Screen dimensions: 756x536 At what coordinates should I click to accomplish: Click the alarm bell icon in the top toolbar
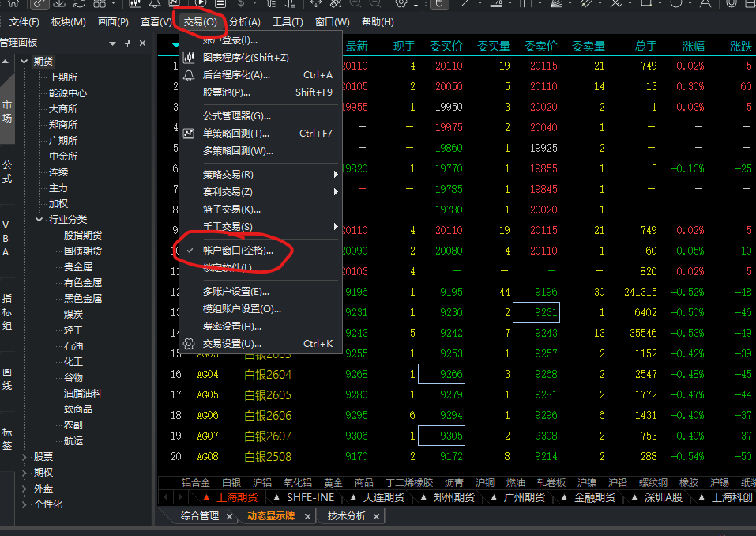[155, 3]
